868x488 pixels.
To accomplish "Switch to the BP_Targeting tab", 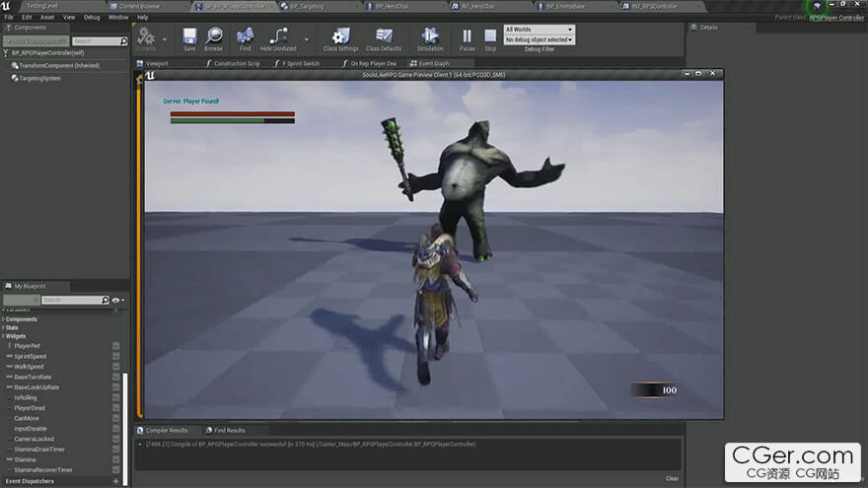I will 306,6.
